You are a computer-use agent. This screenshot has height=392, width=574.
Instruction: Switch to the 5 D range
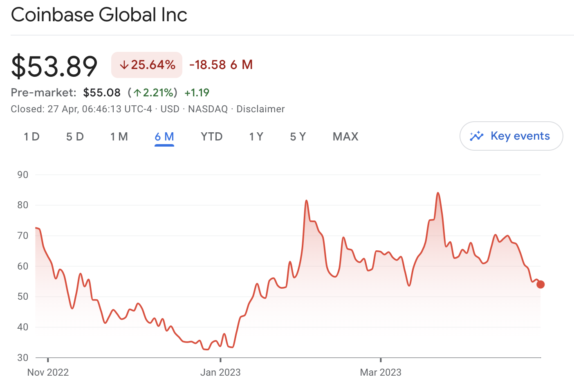click(75, 136)
